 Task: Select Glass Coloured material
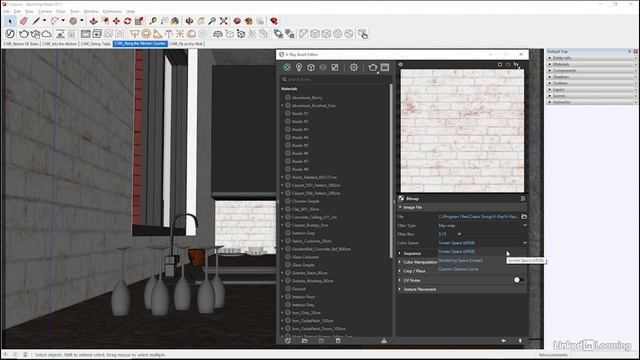305,257
